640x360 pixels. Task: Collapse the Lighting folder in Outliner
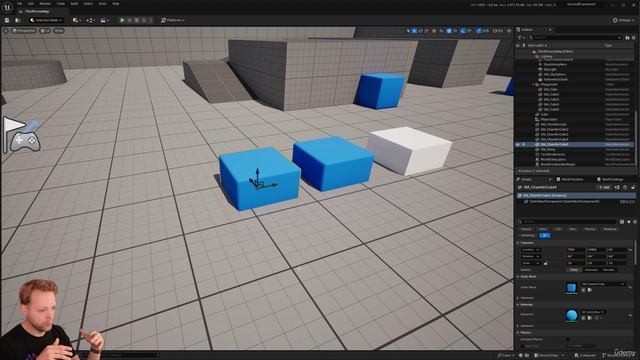point(534,57)
